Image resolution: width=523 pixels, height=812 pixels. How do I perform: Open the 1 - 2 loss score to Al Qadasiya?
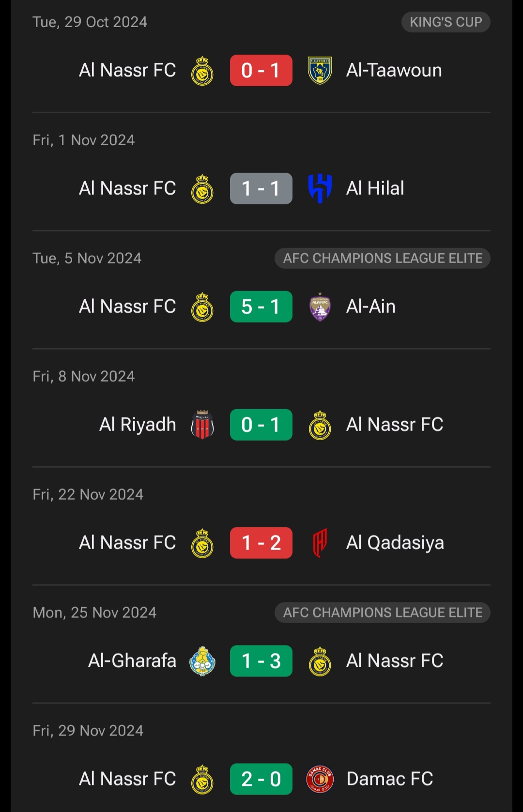pos(261,543)
